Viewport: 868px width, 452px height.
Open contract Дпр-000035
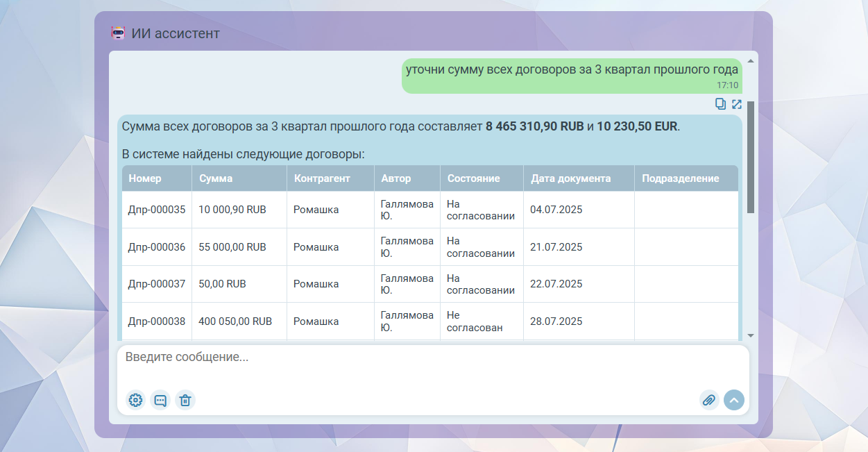[x=157, y=210]
